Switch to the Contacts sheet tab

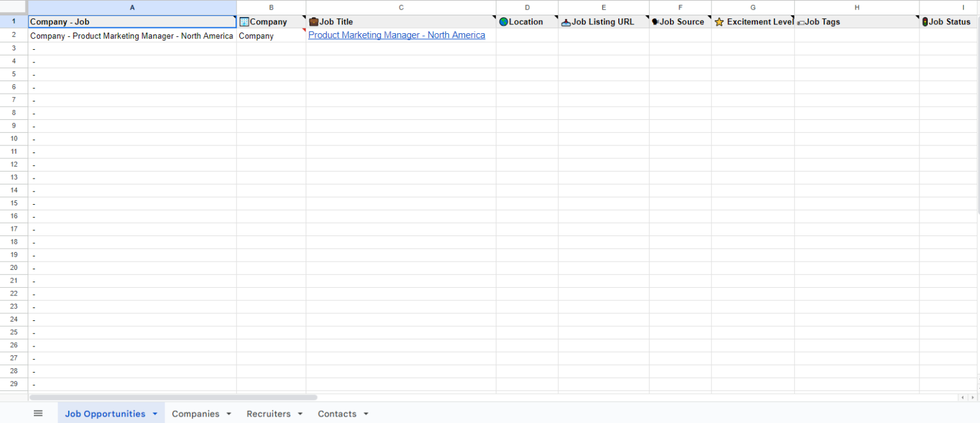[337, 414]
